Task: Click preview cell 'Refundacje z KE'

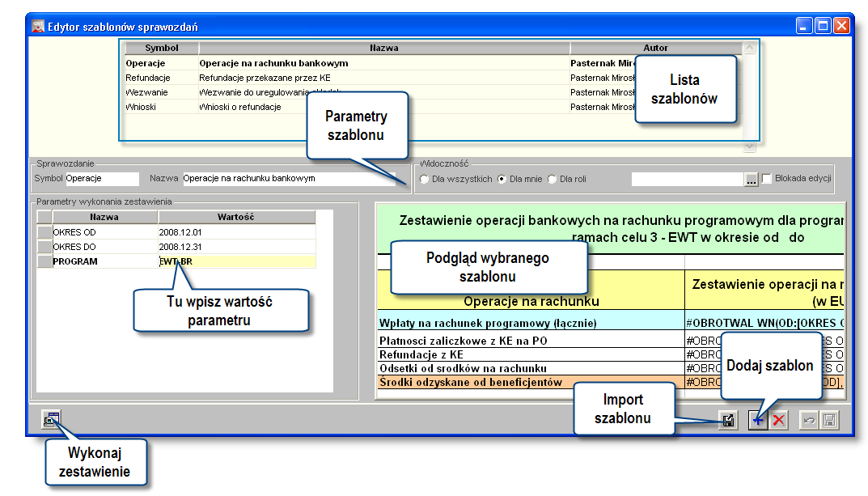Action: (x=531, y=355)
